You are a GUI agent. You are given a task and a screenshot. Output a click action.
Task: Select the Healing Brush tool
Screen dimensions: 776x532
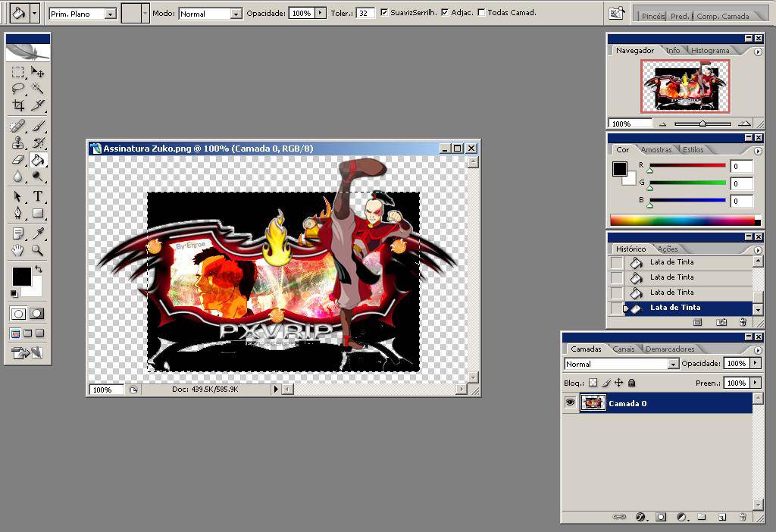point(18,127)
